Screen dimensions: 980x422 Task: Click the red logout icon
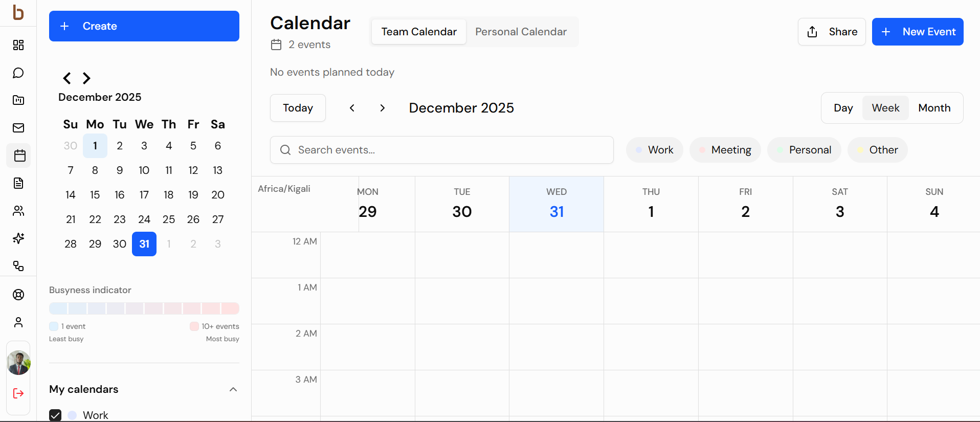(x=18, y=393)
